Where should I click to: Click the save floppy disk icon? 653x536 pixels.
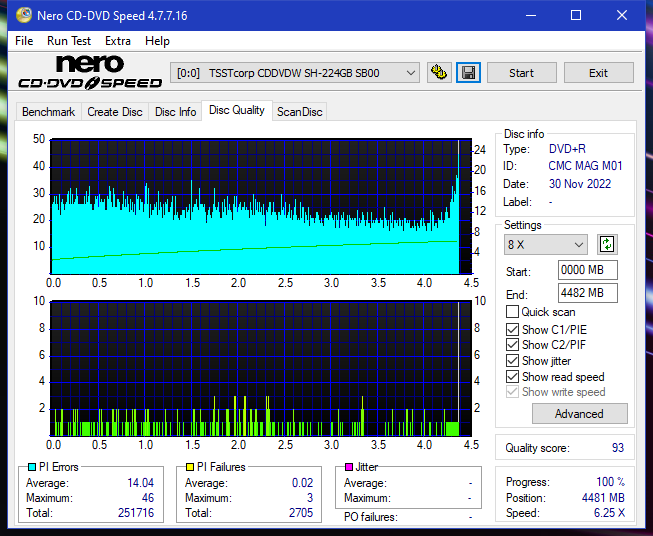(x=468, y=73)
